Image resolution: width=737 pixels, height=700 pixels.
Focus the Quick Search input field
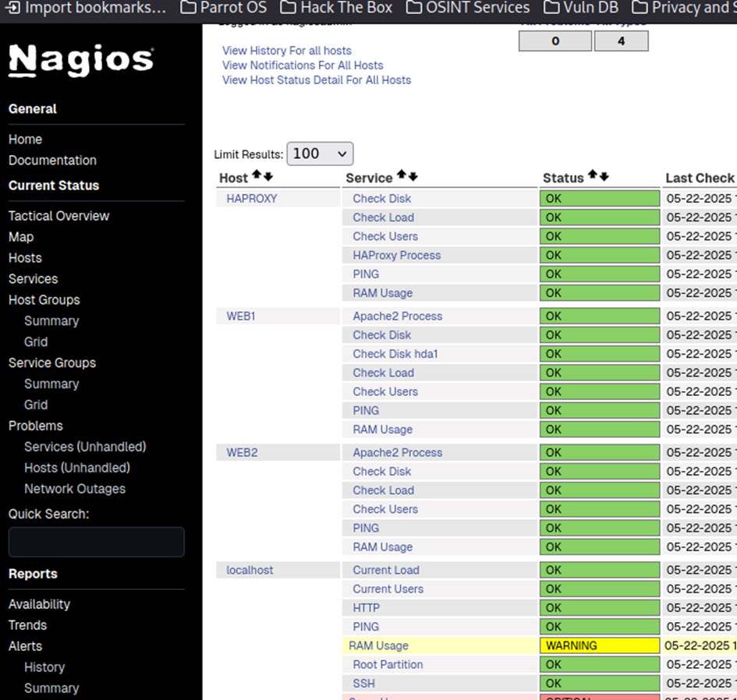pyautogui.click(x=97, y=542)
